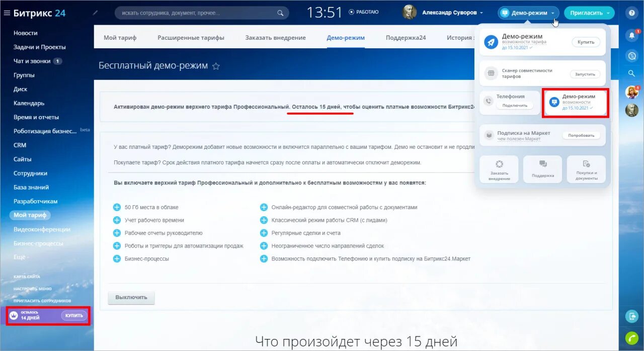The height and width of the screenshot is (351, 644).
Task: Go to CRM in left menu
Action: pyautogui.click(x=20, y=145)
